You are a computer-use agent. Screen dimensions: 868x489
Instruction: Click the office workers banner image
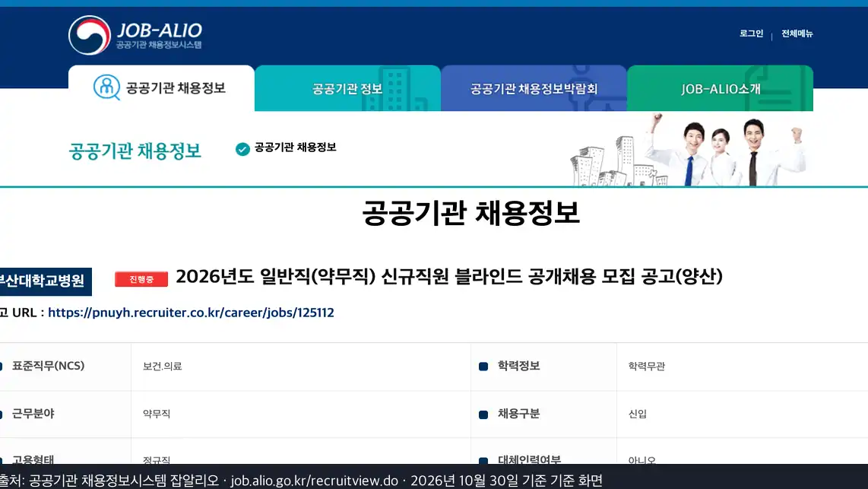688,150
